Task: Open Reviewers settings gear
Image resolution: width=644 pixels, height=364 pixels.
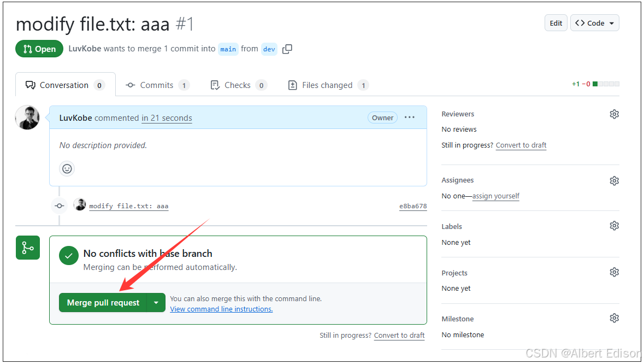Action: 614,114
